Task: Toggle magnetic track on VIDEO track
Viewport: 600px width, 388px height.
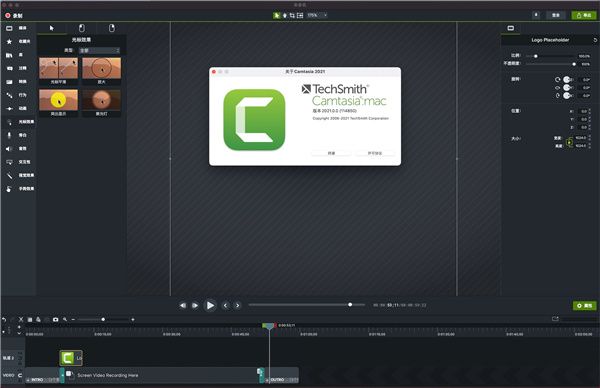Action: [x=20, y=375]
